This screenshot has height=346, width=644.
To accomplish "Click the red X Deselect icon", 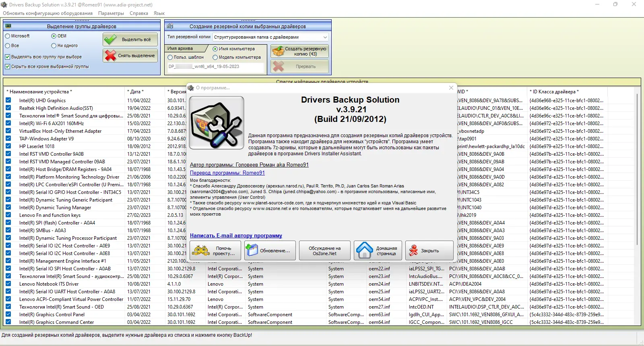I will coord(110,56).
